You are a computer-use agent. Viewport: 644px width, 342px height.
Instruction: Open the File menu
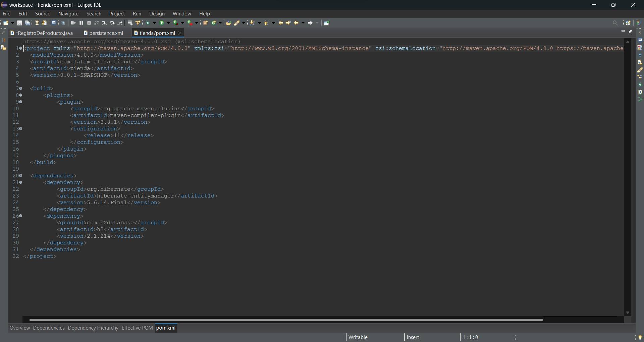click(6, 14)
